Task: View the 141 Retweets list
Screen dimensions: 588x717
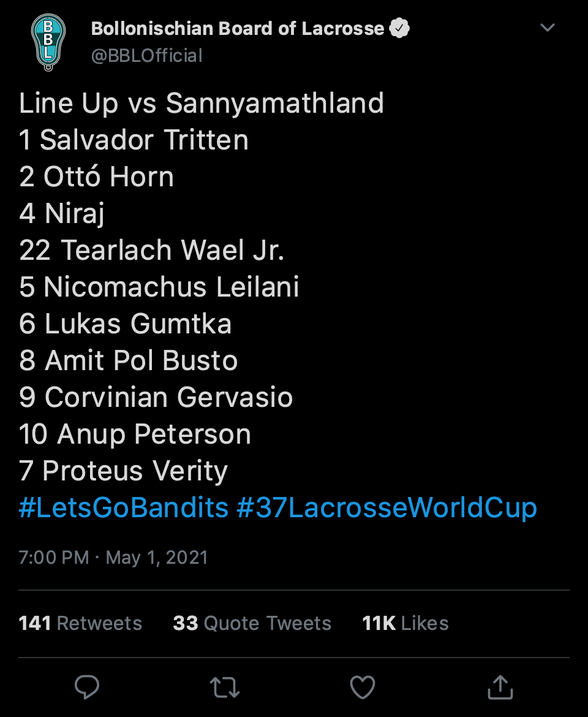Action: tap(80, 623)
